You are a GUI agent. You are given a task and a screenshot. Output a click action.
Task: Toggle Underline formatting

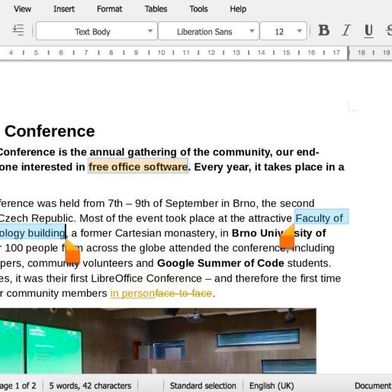click(369, 31)
